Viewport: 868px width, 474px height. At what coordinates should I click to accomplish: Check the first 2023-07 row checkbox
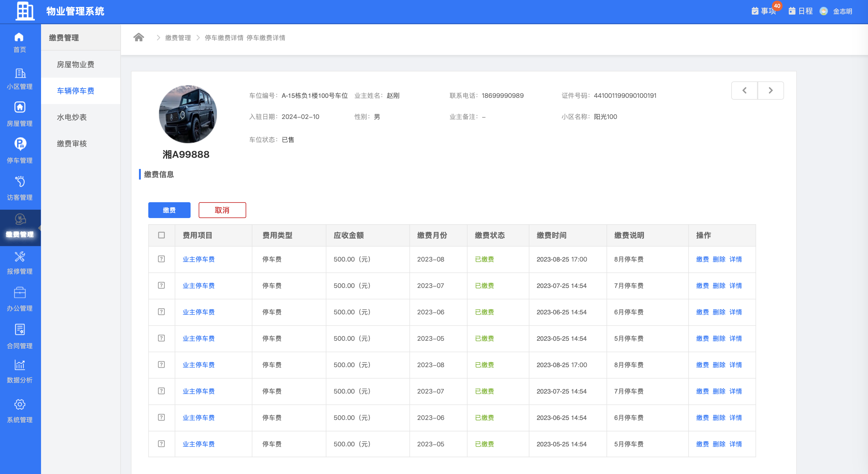161,285
